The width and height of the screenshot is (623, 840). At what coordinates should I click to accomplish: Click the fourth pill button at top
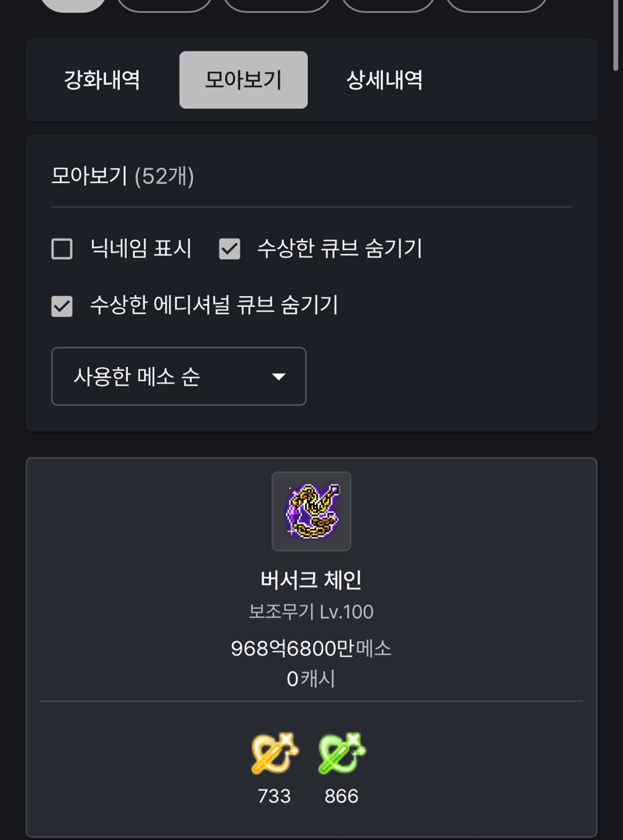[388, 5]
